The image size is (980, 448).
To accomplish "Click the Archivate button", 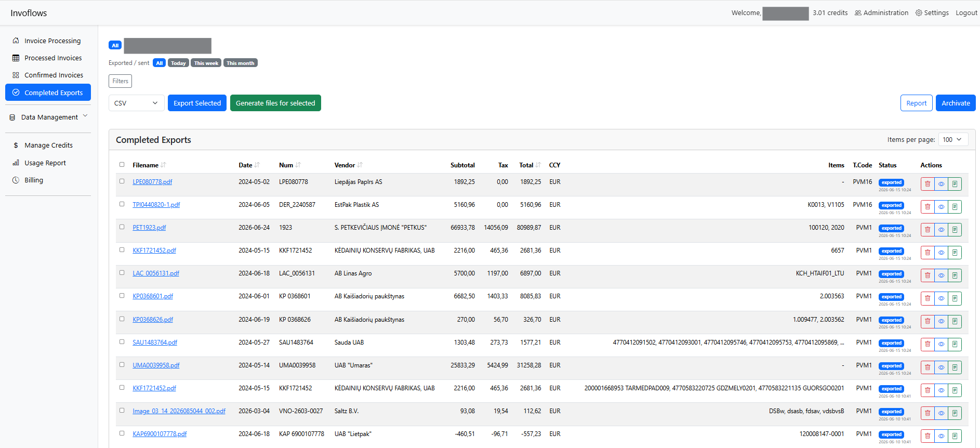I will coord(956,103).
